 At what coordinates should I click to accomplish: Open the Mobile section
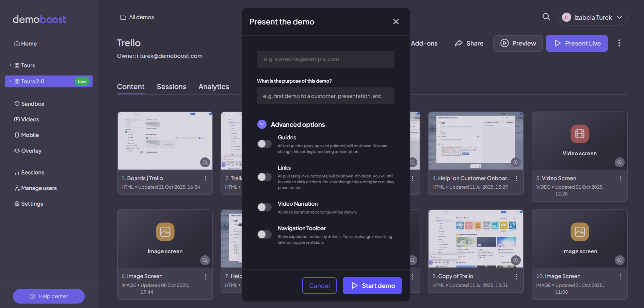click(x=27, y=135)
